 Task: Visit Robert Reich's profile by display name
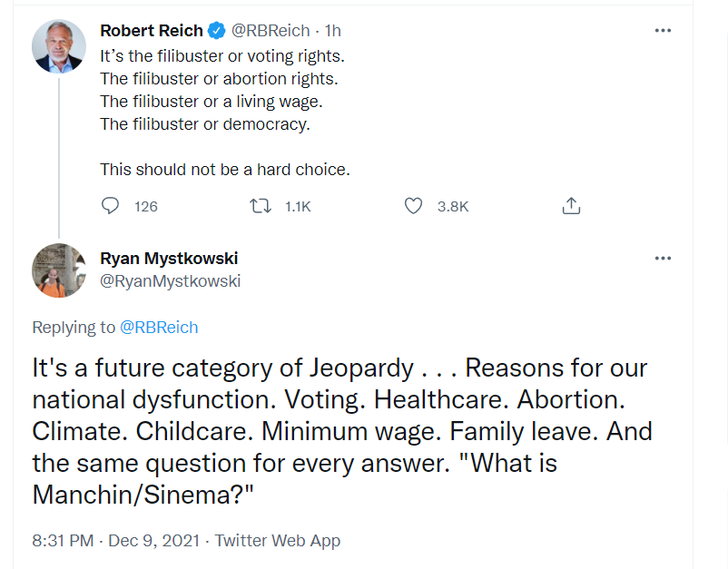point(152,31)
